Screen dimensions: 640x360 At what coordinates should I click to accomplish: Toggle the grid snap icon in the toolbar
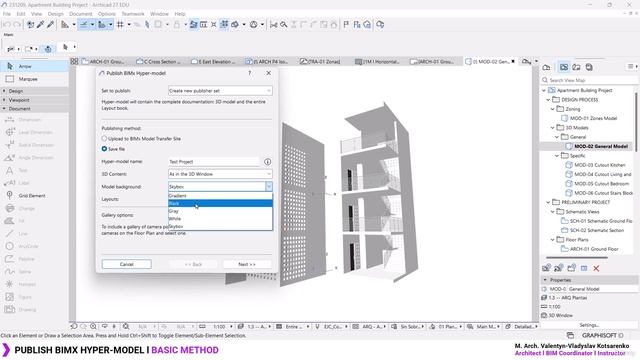(x=120, y=25)
